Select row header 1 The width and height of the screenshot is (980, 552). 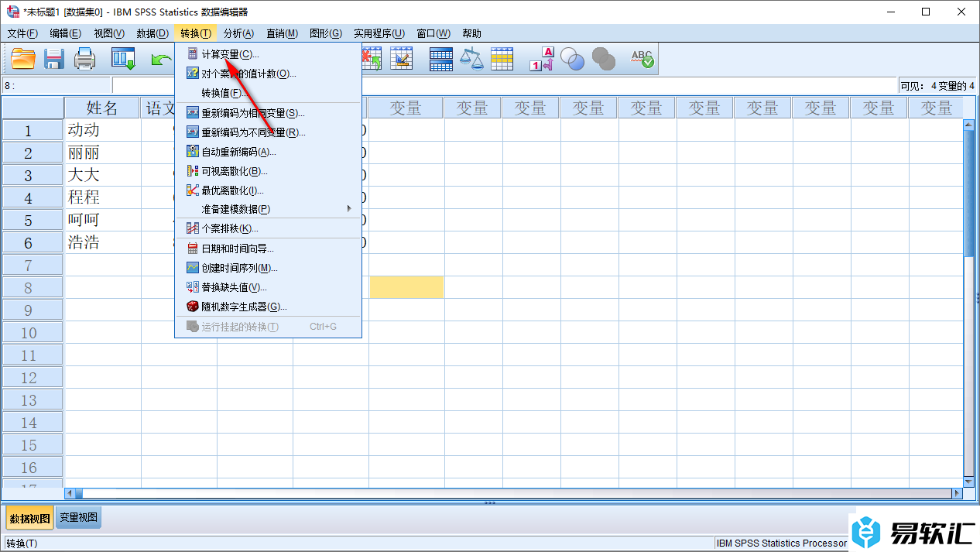pyautogui.click(x=33, y=130)
